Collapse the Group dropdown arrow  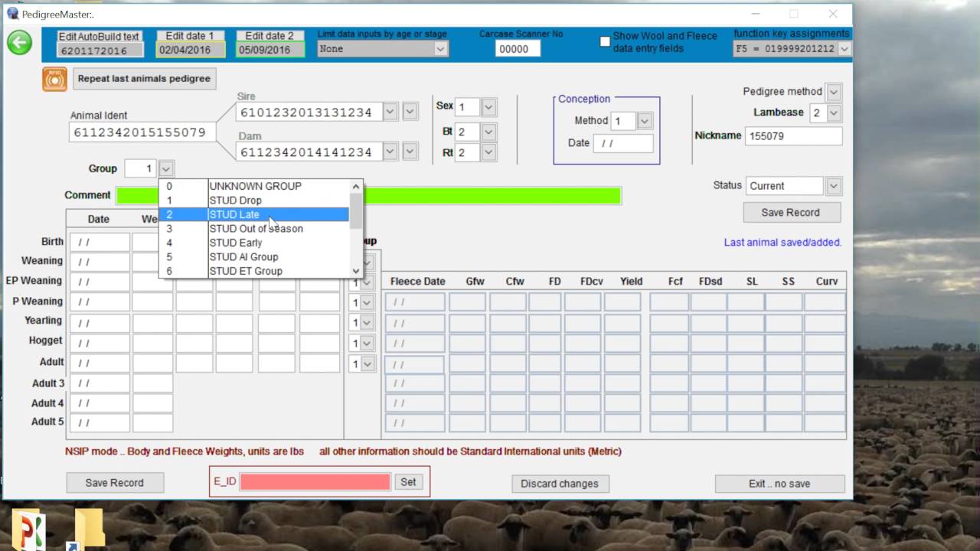[167, 168]
